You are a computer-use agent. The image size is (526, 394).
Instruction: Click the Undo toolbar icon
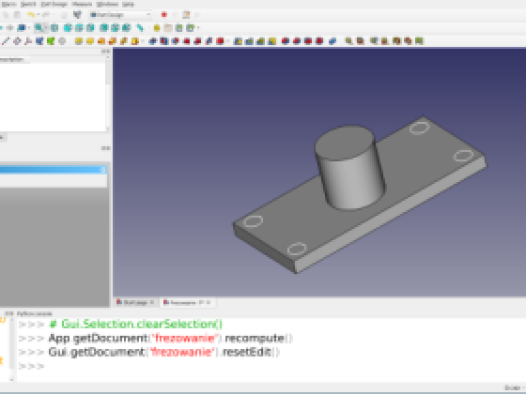point(31,15)
